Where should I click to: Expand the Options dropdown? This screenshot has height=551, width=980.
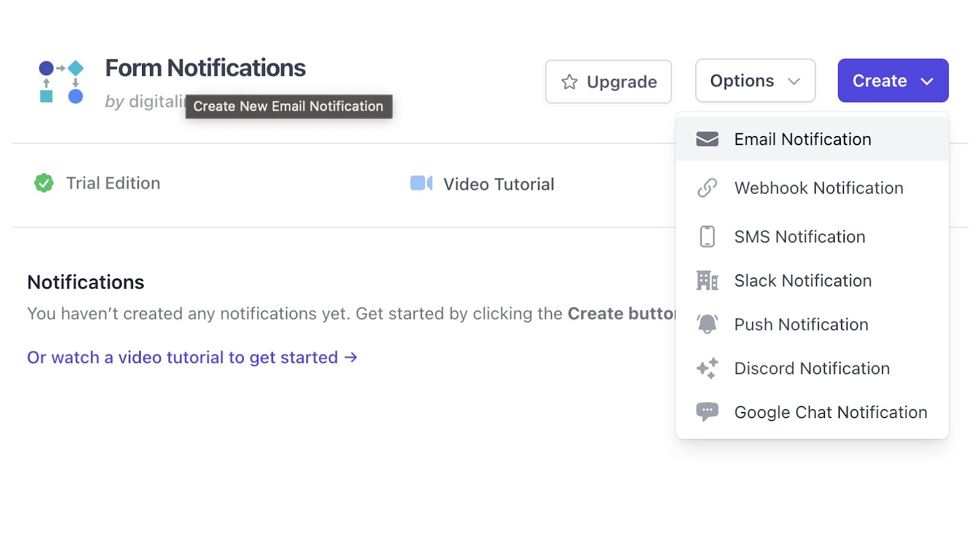755,81
